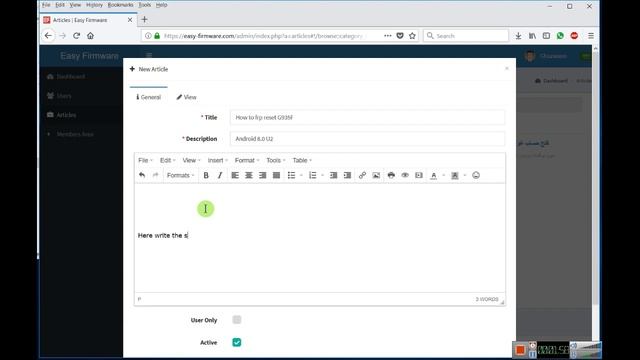Open the Firefox hamburger menu
The image size is (640, 360).
[591, 36]
